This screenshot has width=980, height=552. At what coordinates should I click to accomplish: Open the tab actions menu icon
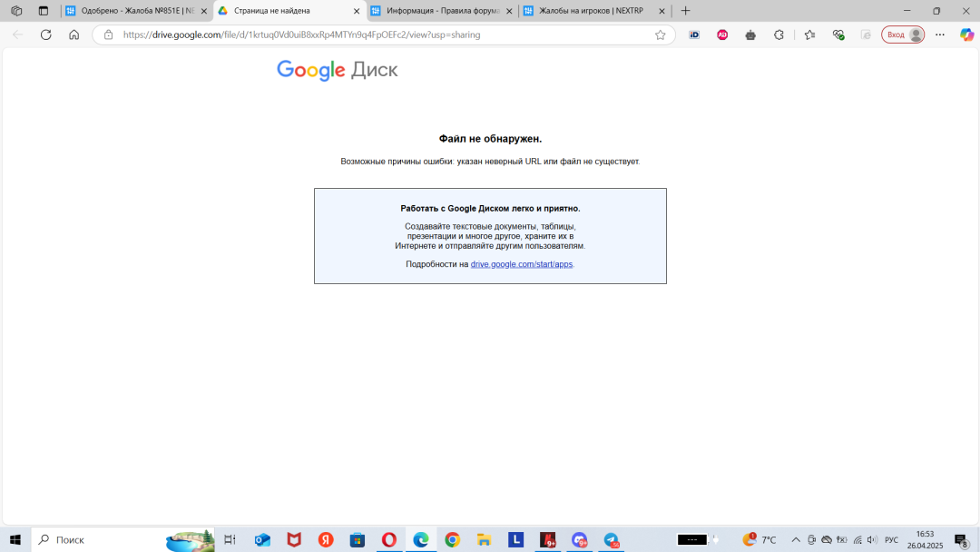pos(44,11)
